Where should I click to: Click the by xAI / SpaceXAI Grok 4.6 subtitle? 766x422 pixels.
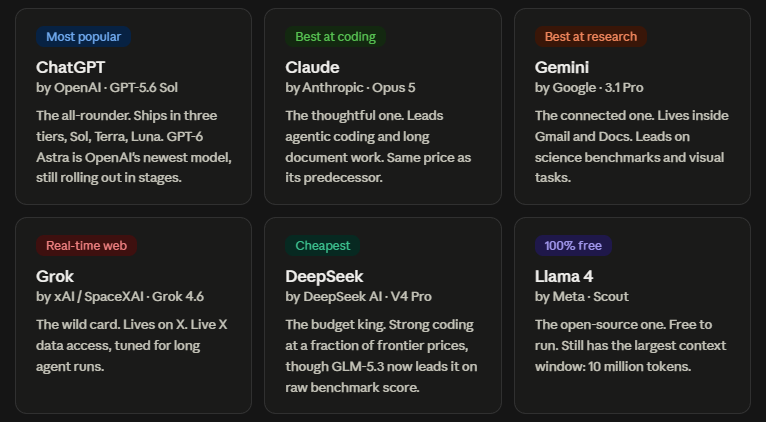pos(120,297)
